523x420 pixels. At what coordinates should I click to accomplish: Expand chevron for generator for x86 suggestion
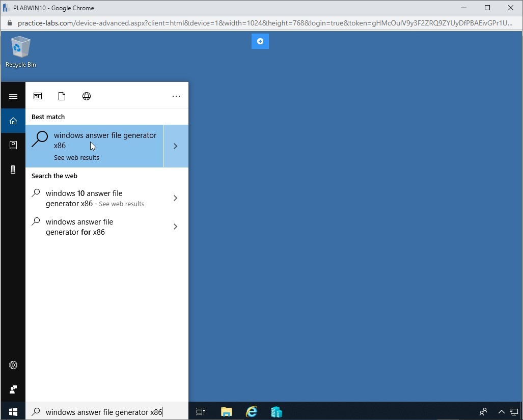176,227
